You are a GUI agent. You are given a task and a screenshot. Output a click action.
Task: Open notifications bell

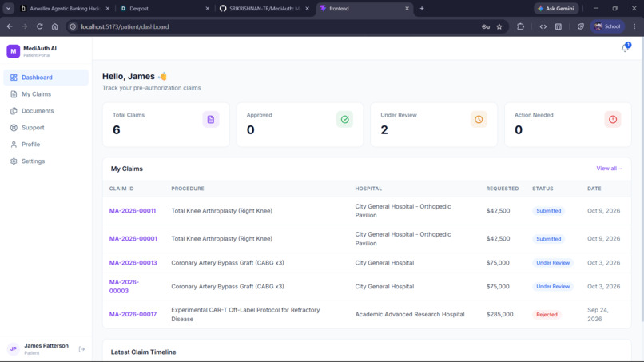(x=625, y=48)
